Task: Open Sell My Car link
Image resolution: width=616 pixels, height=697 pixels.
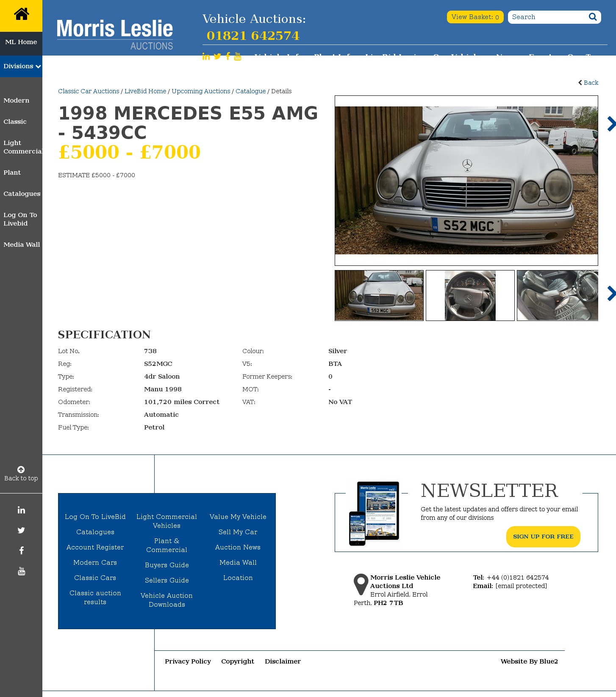Action: click(238, 532)
